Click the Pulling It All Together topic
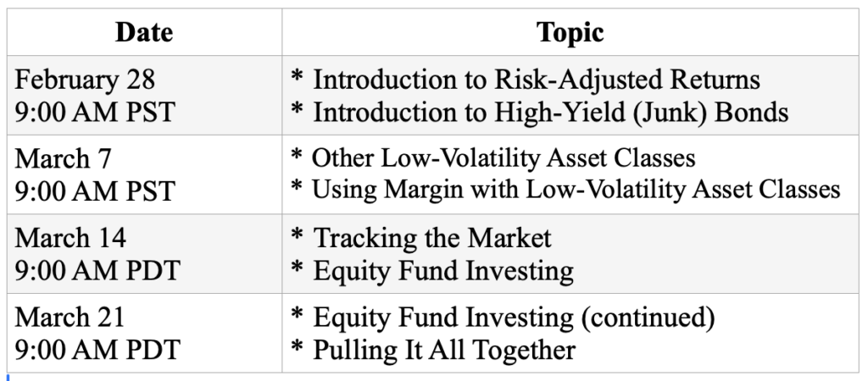This screenshot has width=868, height=381. click(444, 349)
